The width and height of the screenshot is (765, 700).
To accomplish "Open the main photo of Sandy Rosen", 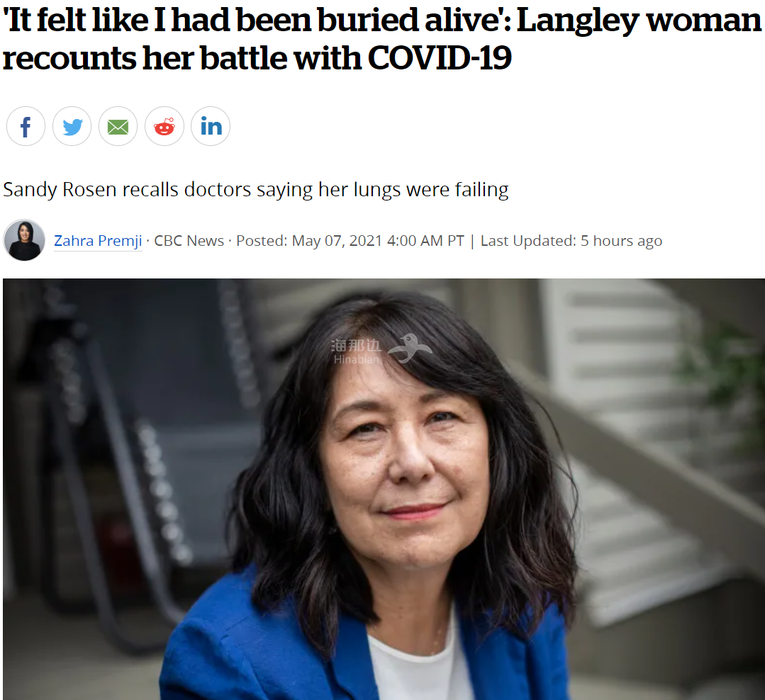I will click(x=384, y=489).
